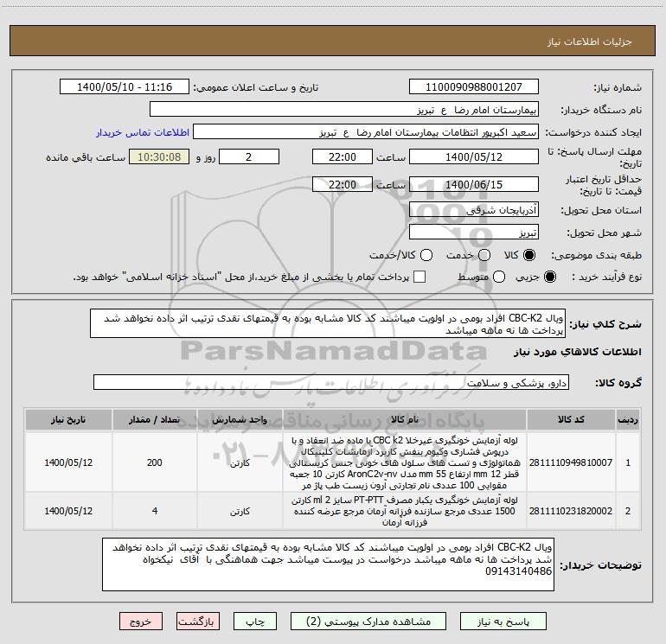This screenshot has width=666, height=644.
Task: Select the کالا radio button
Action: [x=529, y=255]
